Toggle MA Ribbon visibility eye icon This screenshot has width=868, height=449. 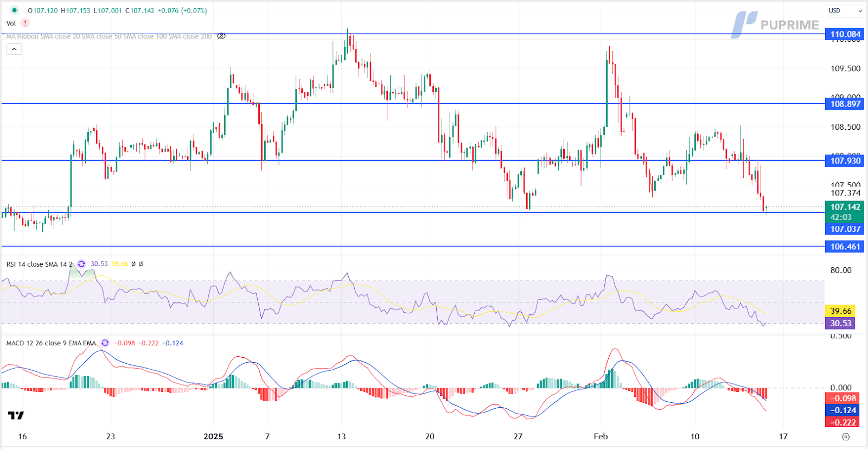221,36
